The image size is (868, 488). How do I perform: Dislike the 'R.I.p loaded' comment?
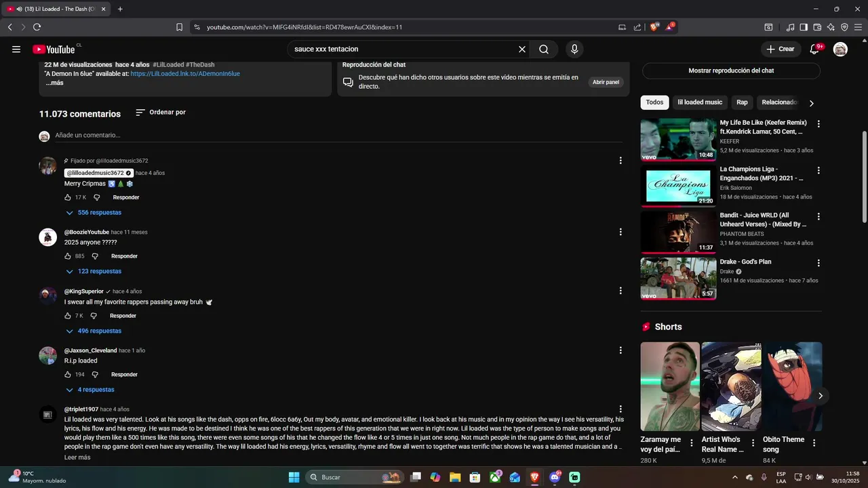[x=95, y=374]
